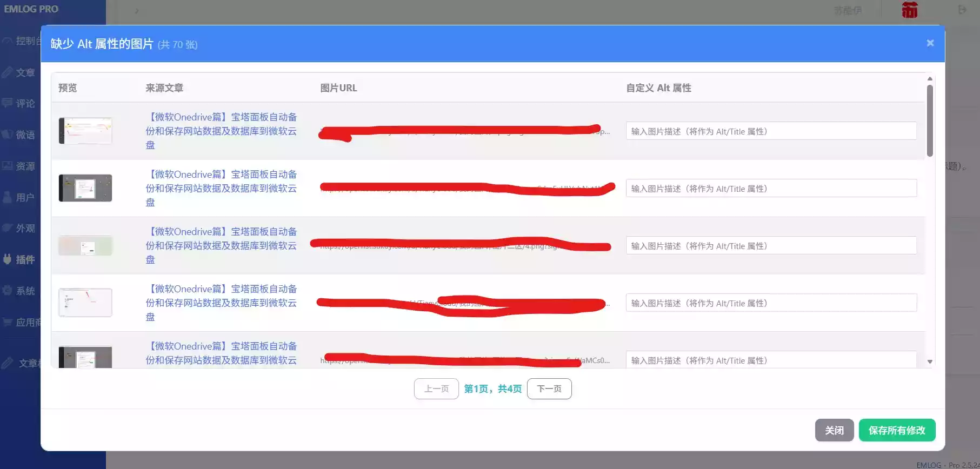Open 系统 in the sidebar
The image size is (980, 469).
(25, 291)
